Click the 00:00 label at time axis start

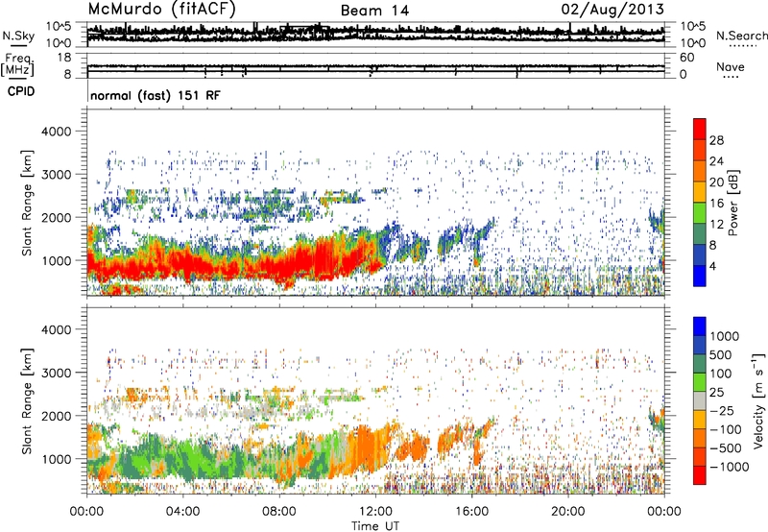click(86, 512)
